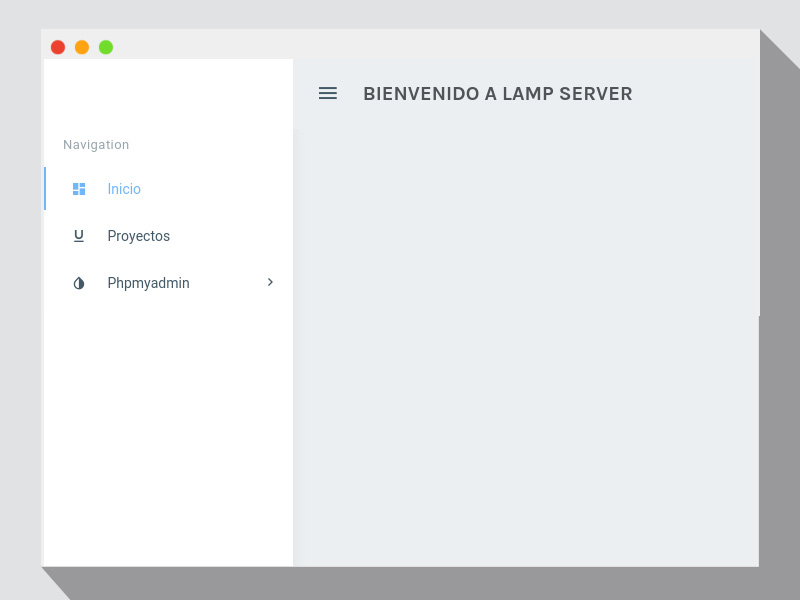Click the Navigation section heading
Viewport: 800px width, 600px height.
(x=96, y=145)
